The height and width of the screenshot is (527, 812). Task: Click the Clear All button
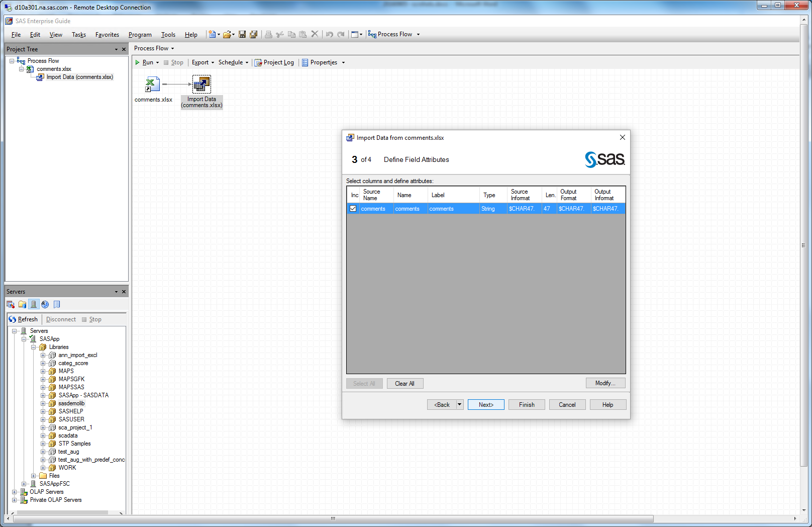(404, 384)
